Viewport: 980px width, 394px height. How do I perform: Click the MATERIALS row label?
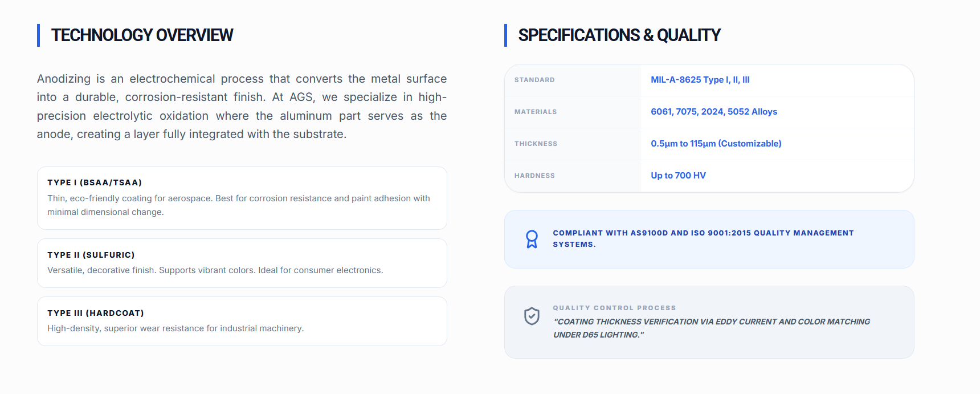coord(536,112)
